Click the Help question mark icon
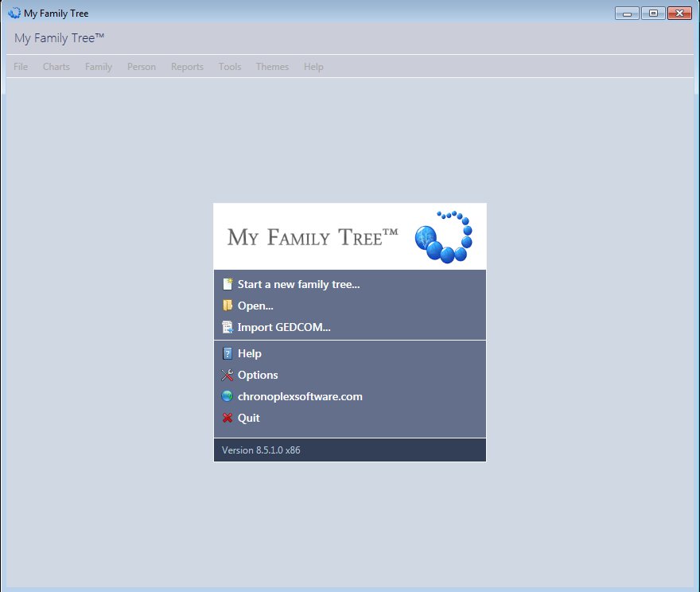Image resolution: width=700 pixels, height=592 pixels. tap(227, 353)
